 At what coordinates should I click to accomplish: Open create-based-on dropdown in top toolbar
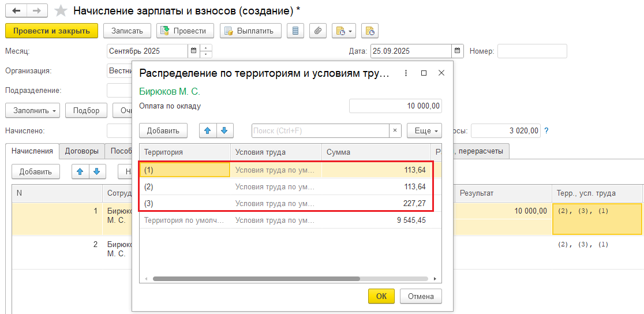344,31
